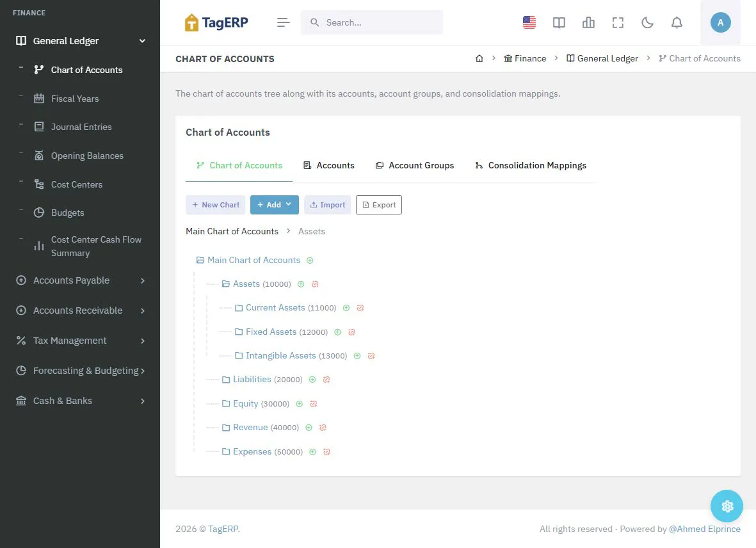Switch to the Accounts tab

pos(329,165)
